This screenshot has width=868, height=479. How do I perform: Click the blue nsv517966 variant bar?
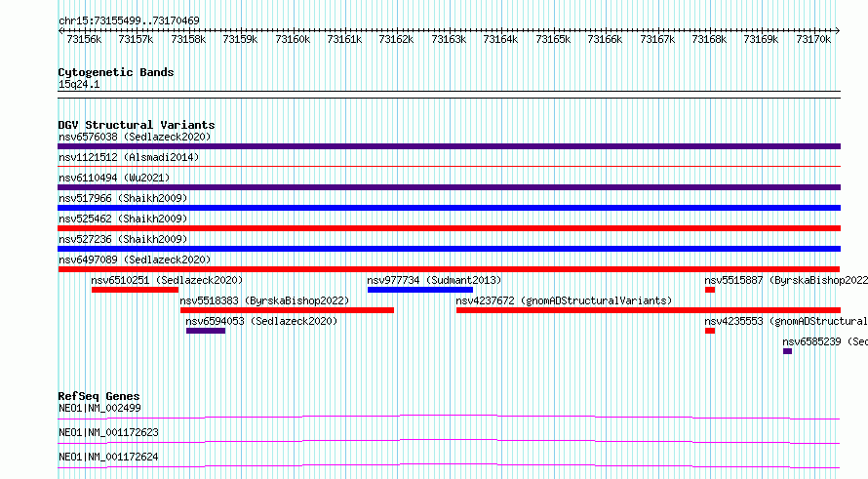tap(449, 208)
